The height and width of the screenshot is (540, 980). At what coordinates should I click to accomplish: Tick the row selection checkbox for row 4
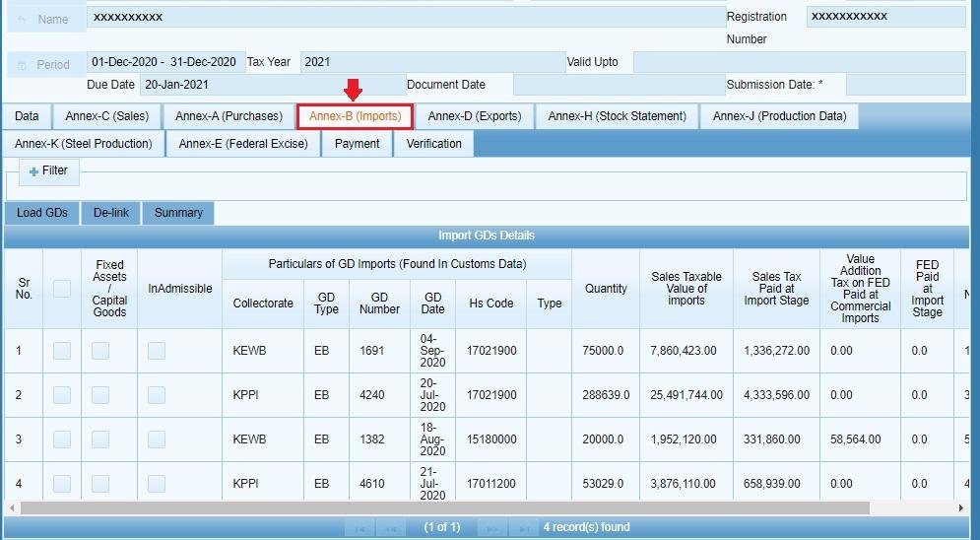62,484
